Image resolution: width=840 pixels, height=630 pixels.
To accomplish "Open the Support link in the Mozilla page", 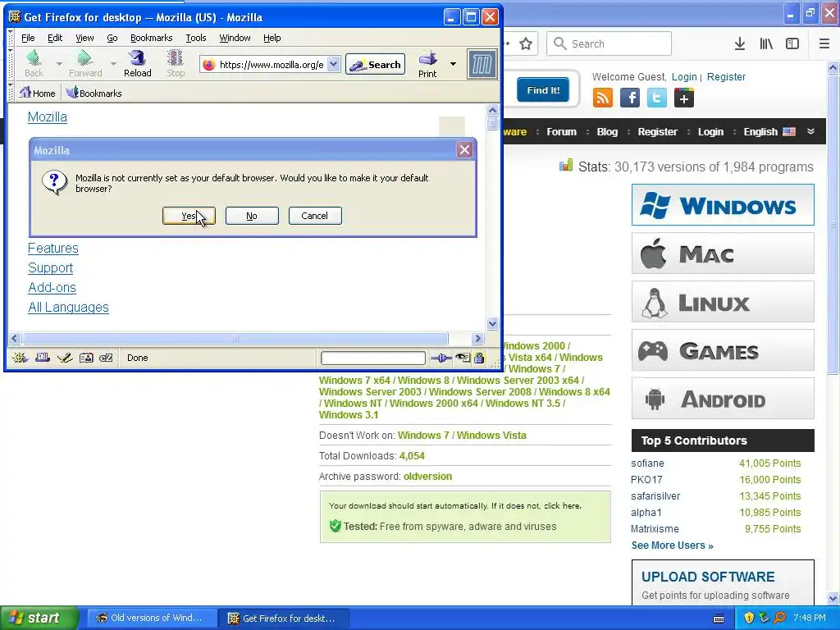I will click(50, 268).
